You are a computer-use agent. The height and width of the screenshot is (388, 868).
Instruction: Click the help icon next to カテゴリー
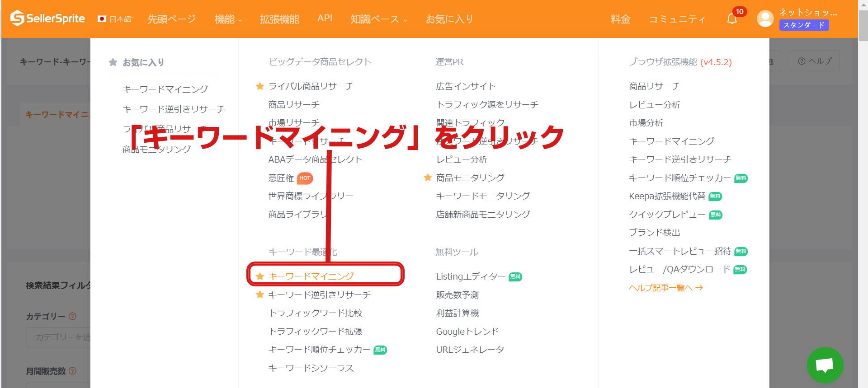click(72, 316)
